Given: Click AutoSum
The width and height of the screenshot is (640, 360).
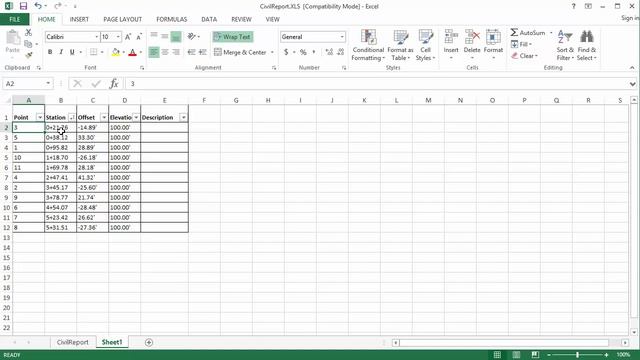Looking at the screenshot, I should click(x=528, y=33).
